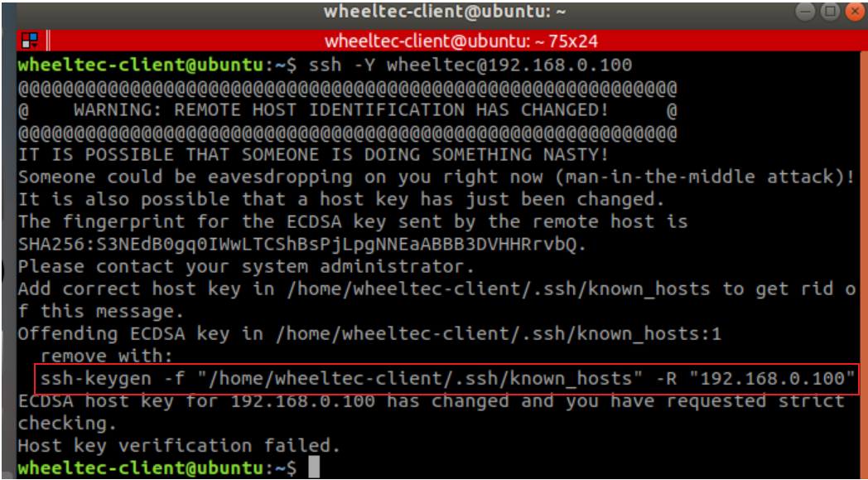Click the window title wheeltec-client@ubuntu

pos(443,11)
